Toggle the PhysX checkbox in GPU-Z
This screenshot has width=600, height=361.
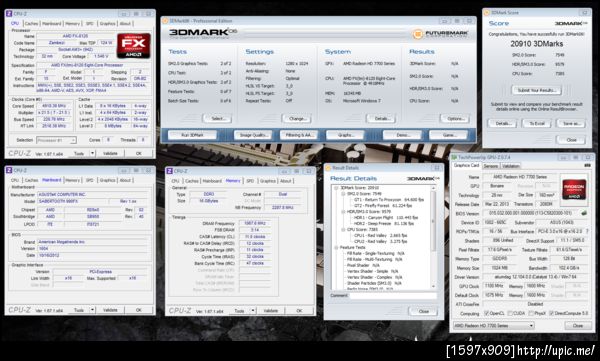click(x=531, y=313)
